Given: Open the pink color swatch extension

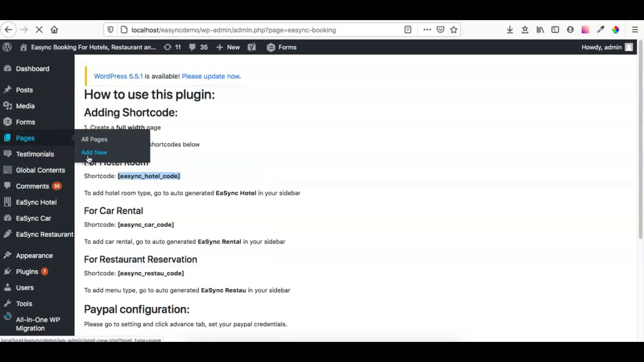Looking at the screenshot, I should [585, 29].
